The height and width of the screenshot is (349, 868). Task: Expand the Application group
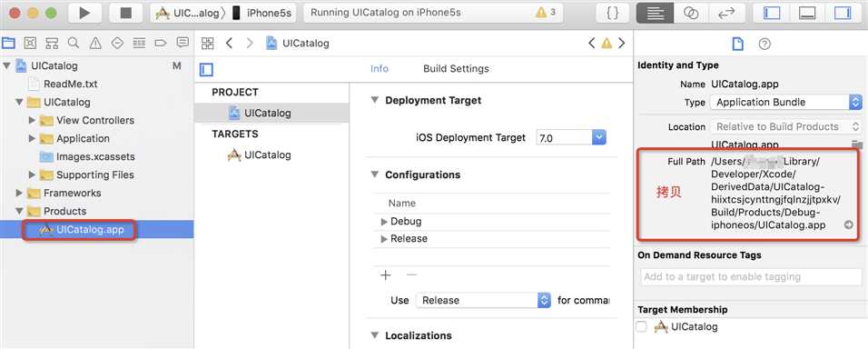[32, 138]
